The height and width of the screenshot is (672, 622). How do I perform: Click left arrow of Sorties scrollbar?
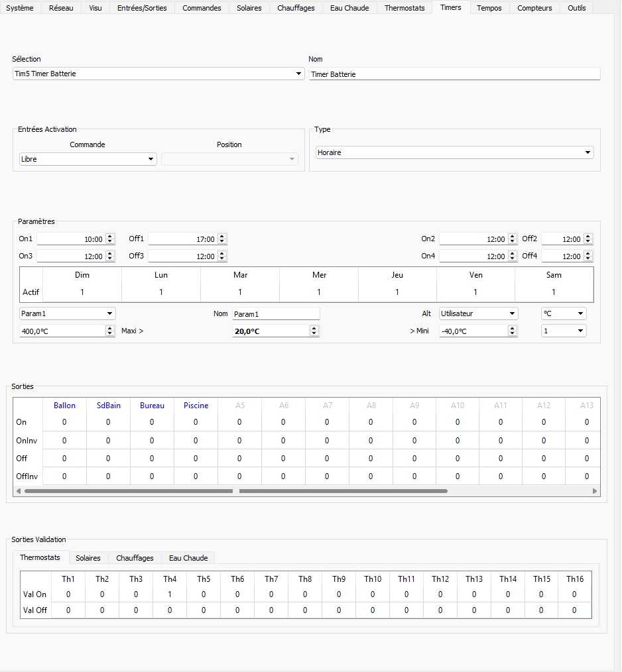point(19,491)
